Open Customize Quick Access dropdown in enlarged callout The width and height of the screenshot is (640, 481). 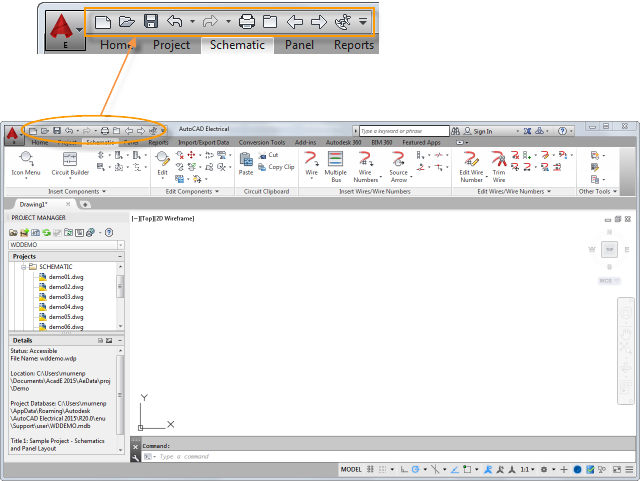363,21
